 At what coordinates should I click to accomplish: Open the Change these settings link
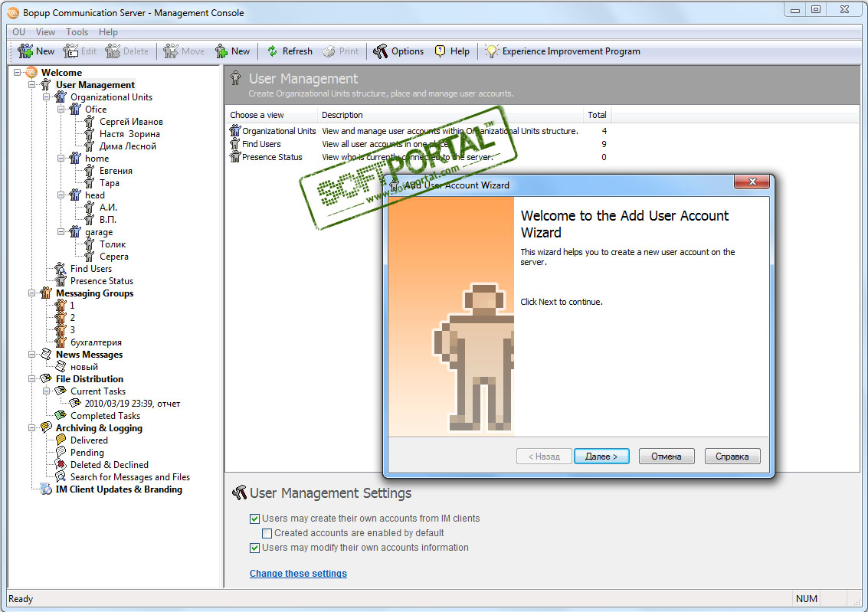pos(298,574)
